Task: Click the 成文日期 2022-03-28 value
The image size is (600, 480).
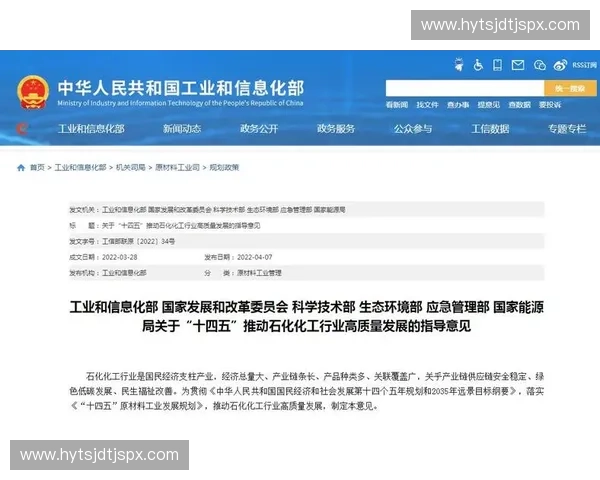Action: tap(119, 257)
